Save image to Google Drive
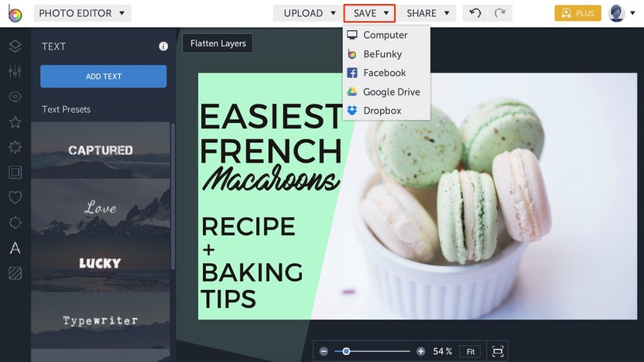 coord(386,91)
